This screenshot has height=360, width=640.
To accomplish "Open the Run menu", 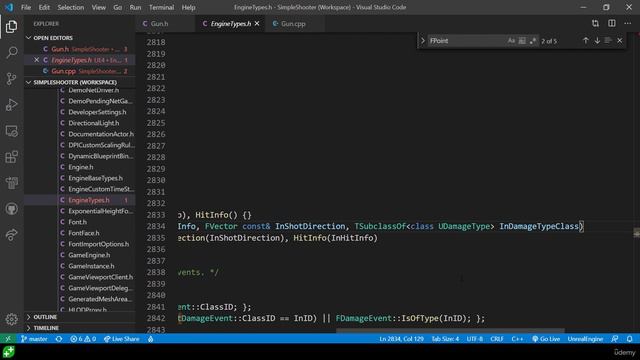I will 135,7.
